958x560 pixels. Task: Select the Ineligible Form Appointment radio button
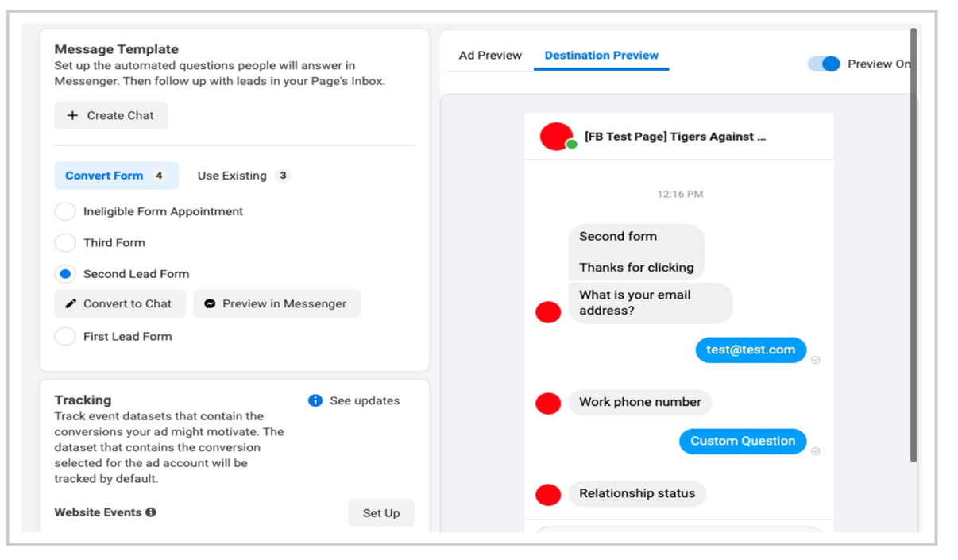(65, 211)
